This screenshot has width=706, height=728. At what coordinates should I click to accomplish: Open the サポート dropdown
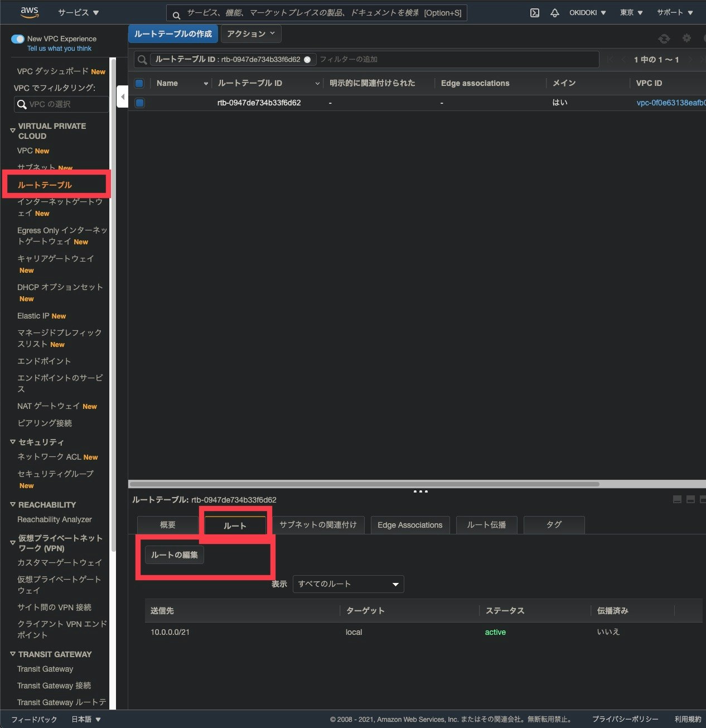(675, 12)
